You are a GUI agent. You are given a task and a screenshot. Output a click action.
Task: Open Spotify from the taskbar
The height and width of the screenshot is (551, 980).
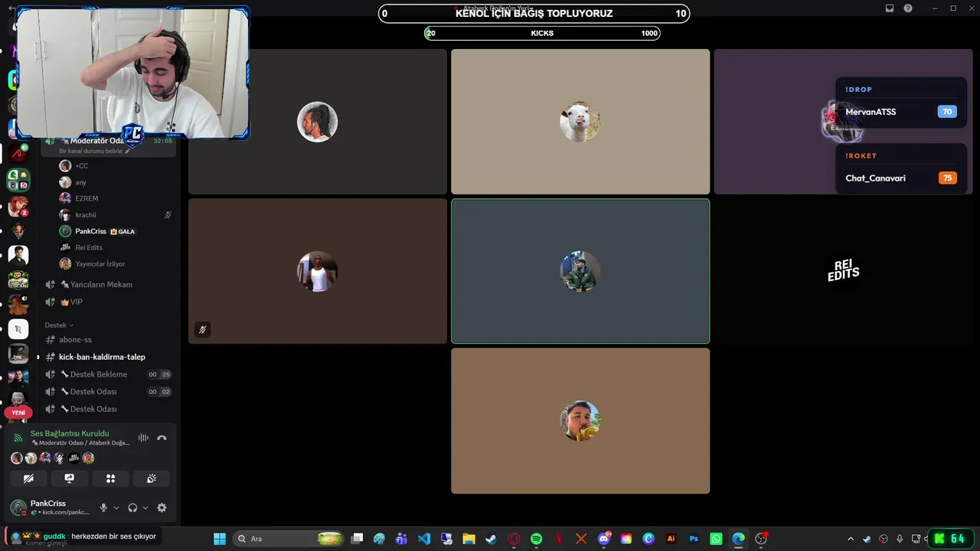coord(536,539)
